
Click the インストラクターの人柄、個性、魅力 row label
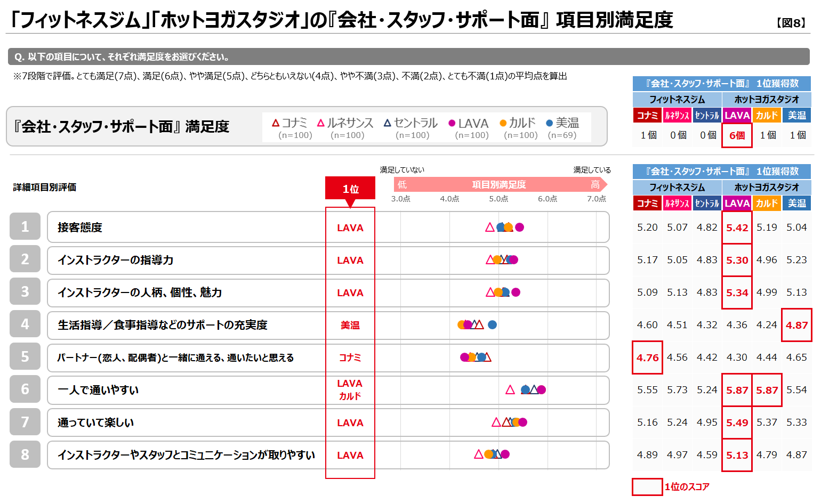pos(140,292)
